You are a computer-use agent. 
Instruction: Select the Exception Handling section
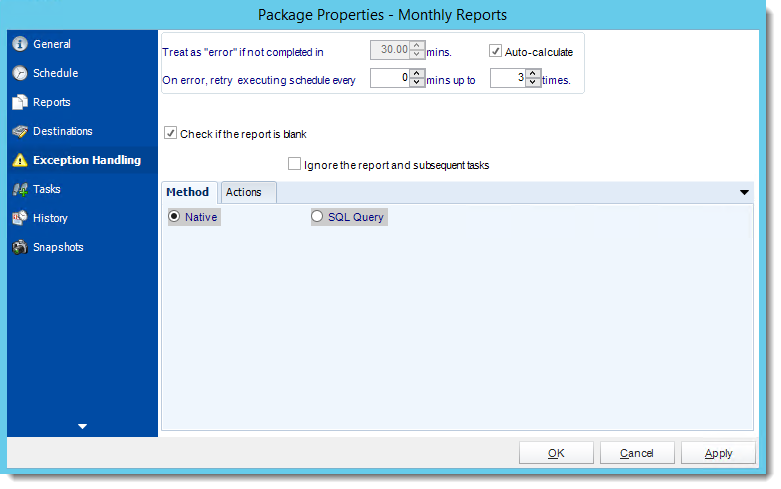click(82, 160)
